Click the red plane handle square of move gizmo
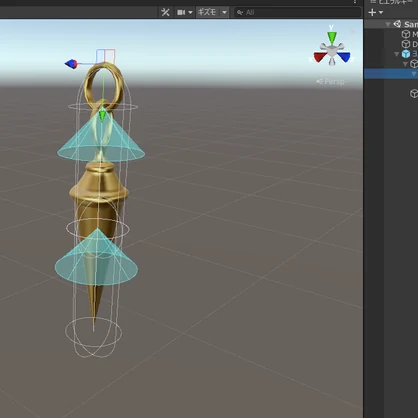 coord(110,55)
